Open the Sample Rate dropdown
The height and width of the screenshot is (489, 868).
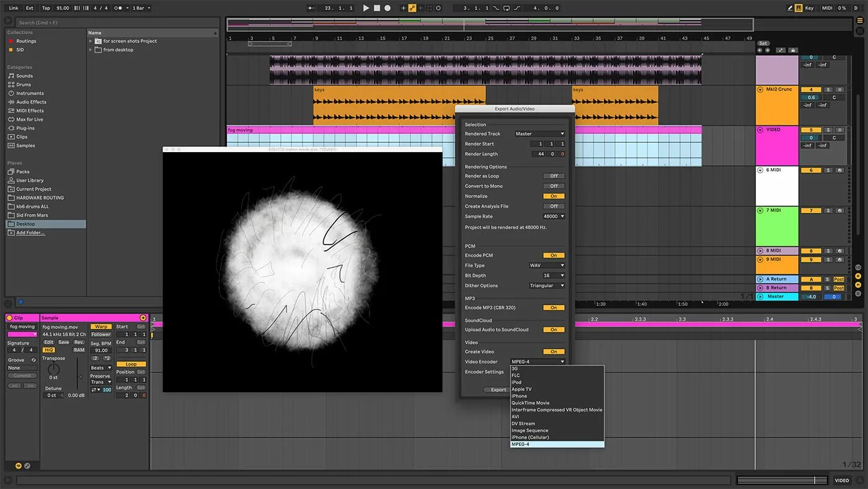(x=554, y=217)
